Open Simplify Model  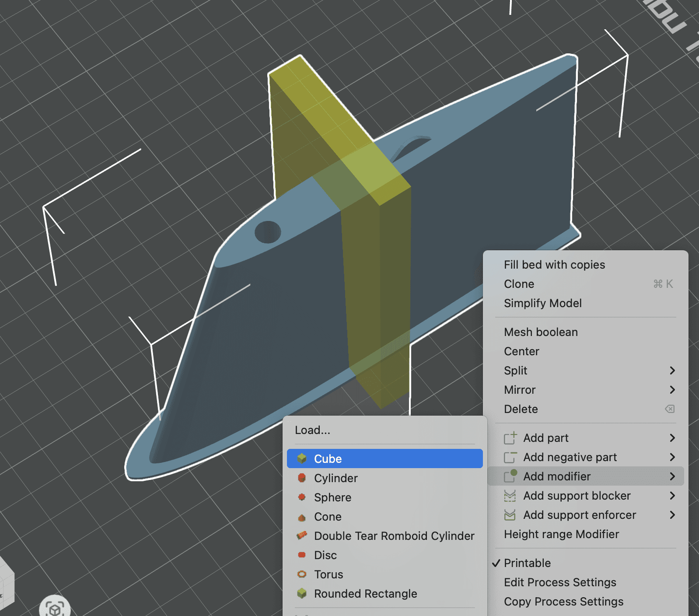tap(586, 303)
